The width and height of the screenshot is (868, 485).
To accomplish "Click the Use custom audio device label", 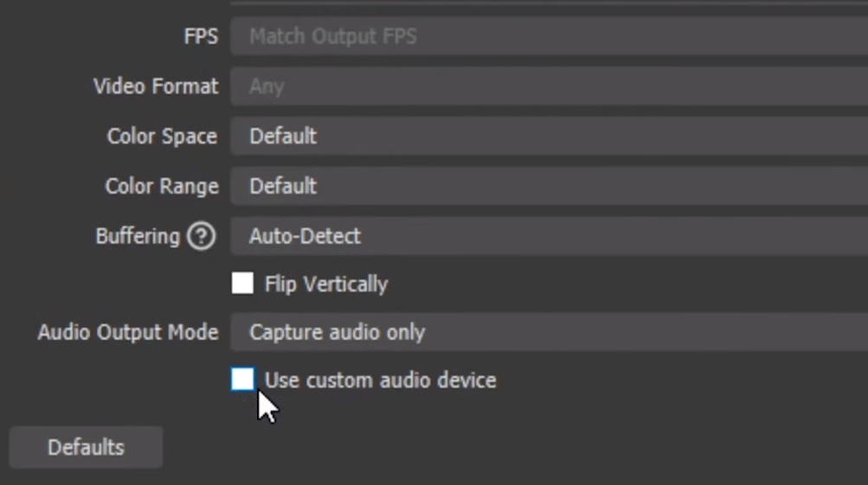I will click(x=381, y=380).
